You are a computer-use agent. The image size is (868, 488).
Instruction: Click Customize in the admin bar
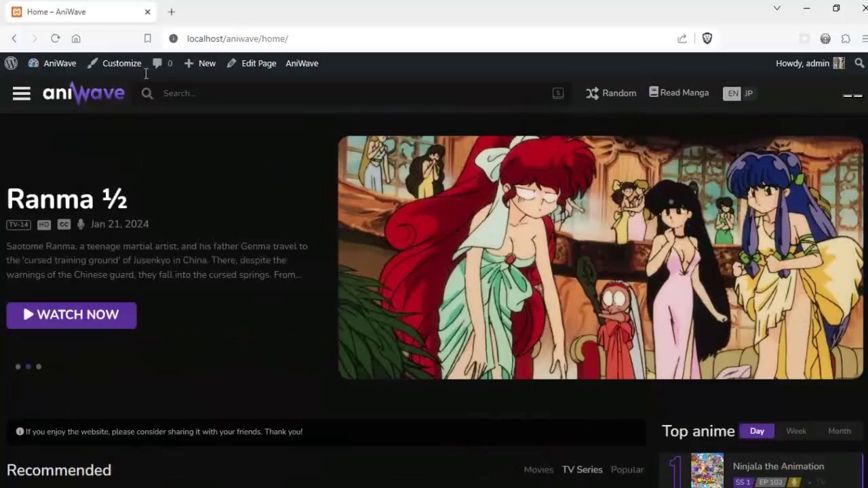pos(114,63)
